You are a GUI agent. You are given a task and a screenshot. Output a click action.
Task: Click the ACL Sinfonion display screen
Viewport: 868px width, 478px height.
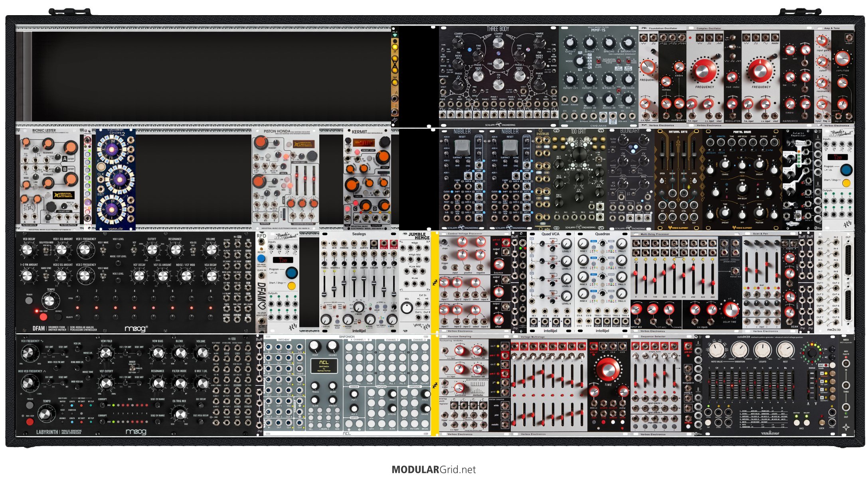coord(324,366)
